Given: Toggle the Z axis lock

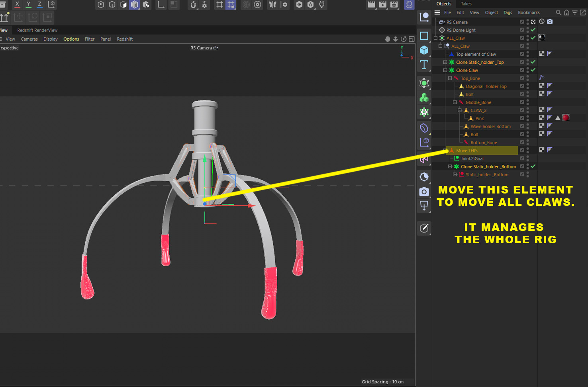Looking at the screenshot, I should click(39, 4).
